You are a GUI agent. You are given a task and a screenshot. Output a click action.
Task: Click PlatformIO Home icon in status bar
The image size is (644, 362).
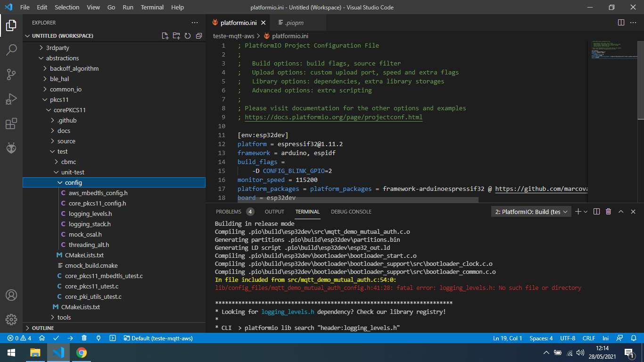[42, 338]
